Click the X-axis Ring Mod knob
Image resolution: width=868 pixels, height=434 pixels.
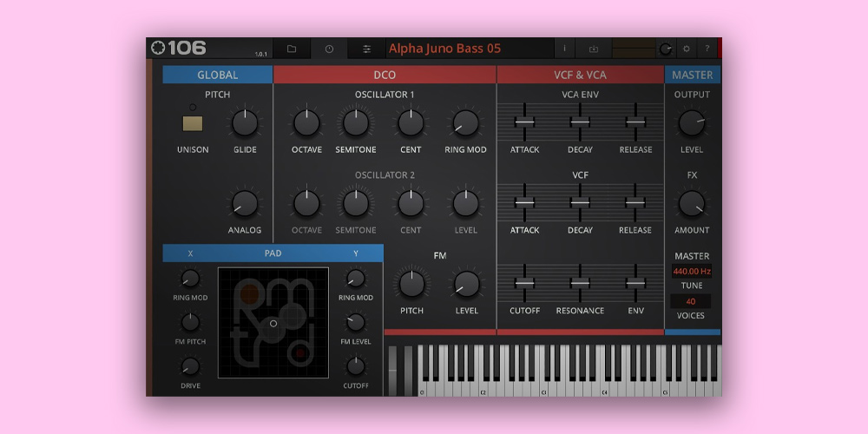(x=190, y=278)
